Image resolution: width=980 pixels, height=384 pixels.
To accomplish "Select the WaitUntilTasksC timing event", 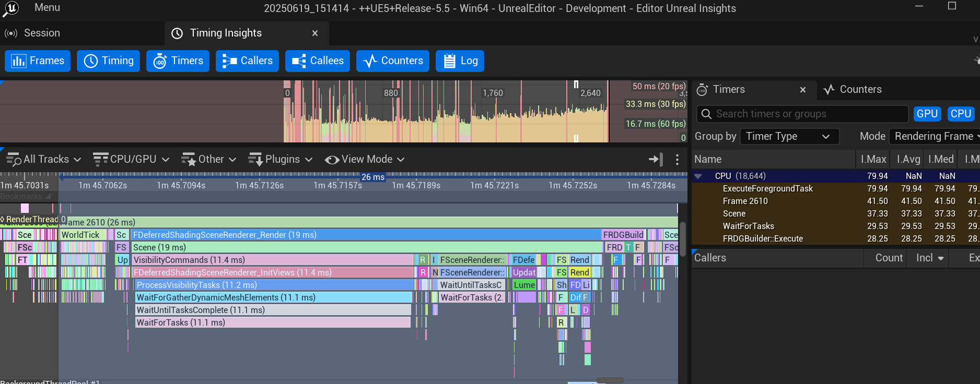I will pos(472,285).
